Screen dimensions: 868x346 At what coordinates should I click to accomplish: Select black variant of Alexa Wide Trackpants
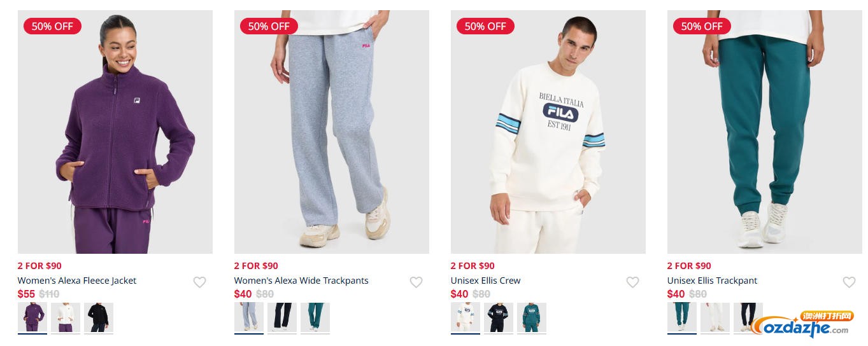pos(282,317)
